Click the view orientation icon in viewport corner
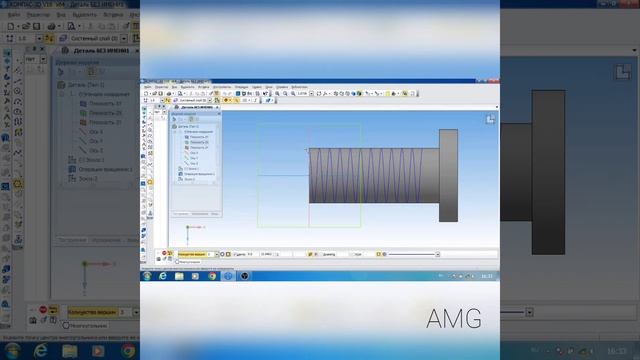 [490, 119]
